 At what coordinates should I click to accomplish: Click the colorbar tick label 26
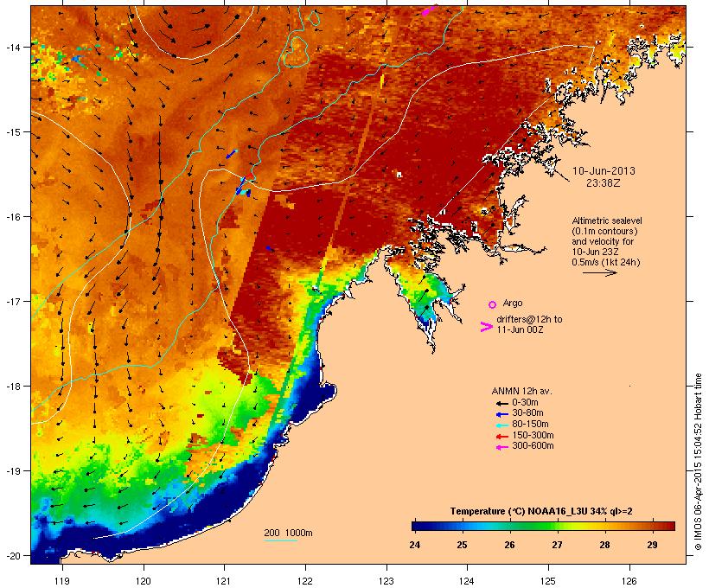click(x=509, y=545)
